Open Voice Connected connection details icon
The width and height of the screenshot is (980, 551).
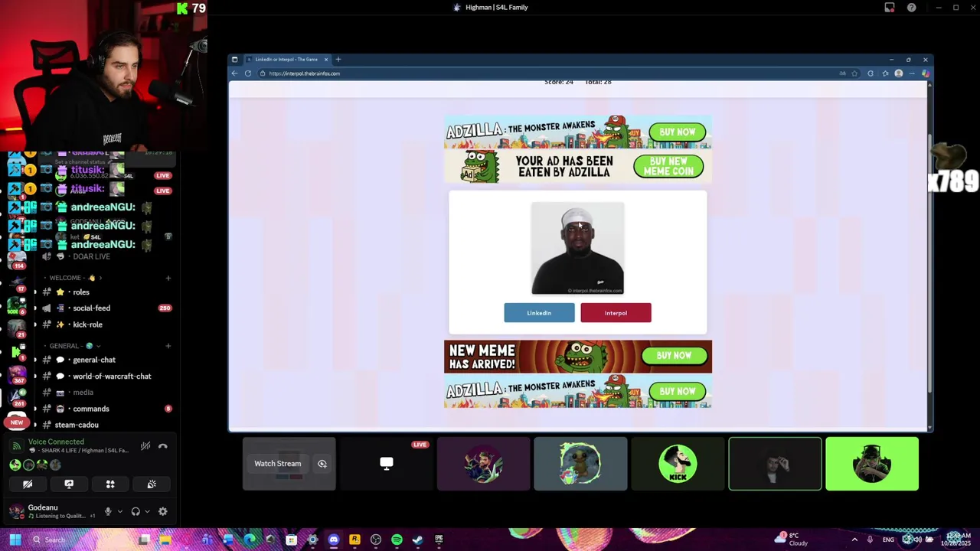coord(17,446)
